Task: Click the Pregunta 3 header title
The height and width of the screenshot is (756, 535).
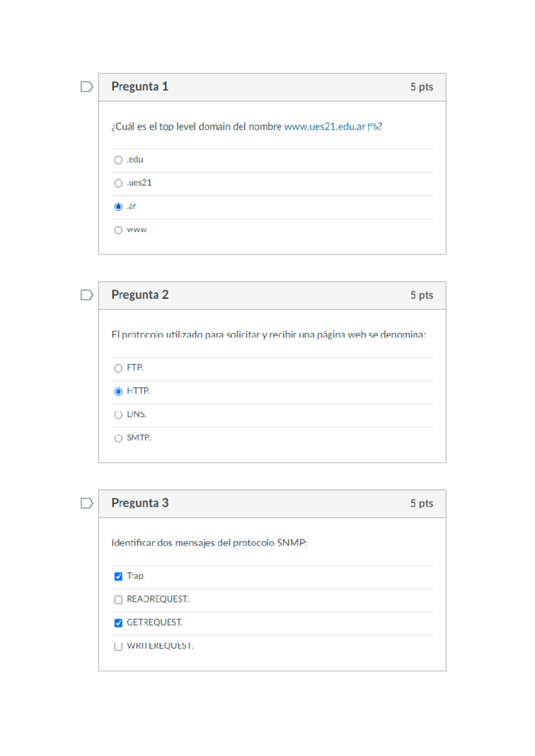Action: 140,503
